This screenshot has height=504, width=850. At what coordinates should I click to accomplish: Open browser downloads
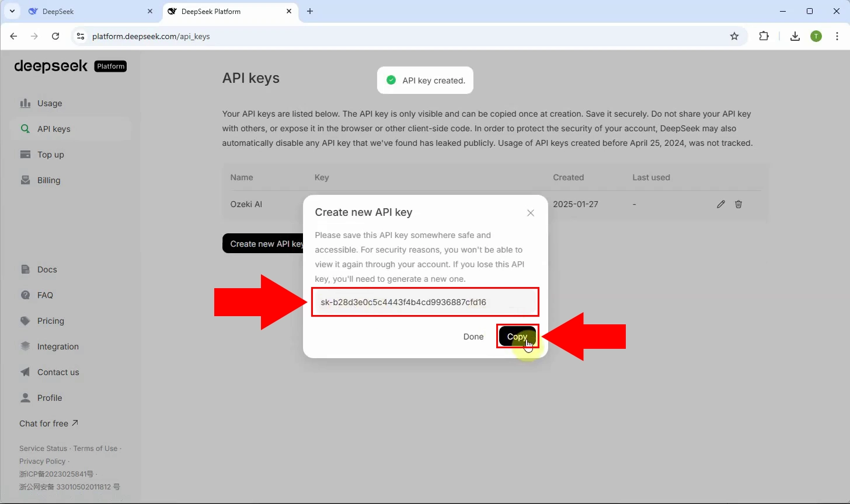tap(795, 36)
